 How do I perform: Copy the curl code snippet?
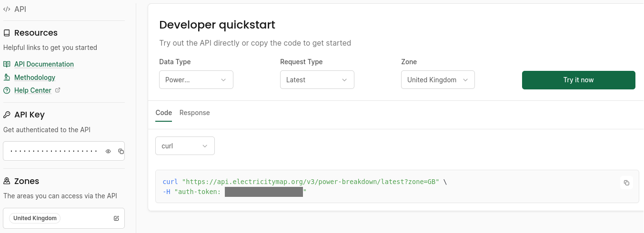[626, 183]
